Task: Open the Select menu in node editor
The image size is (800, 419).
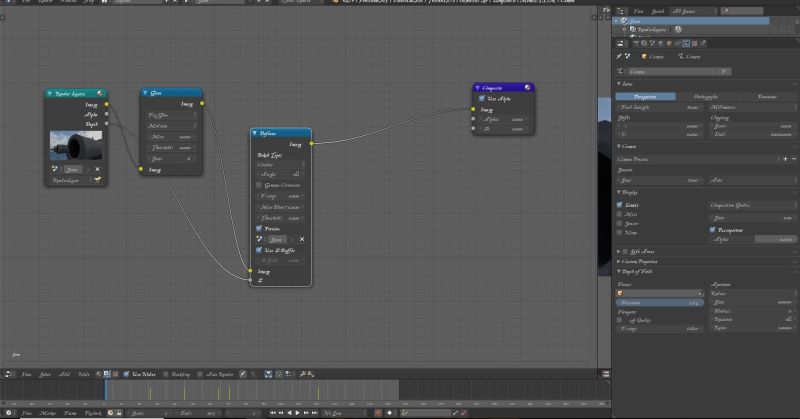Action: click(45, 374)
